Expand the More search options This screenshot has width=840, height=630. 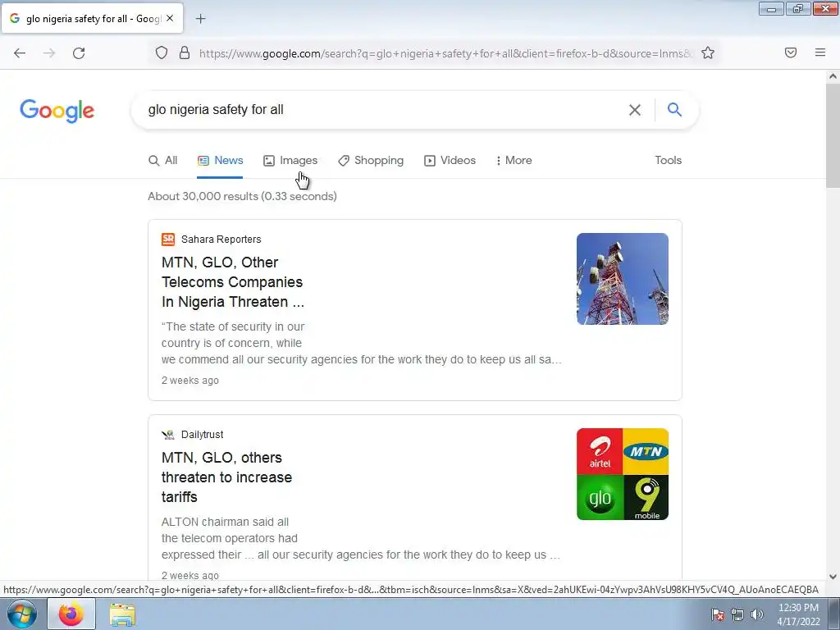pyautogui.click(x=514, y=160)
